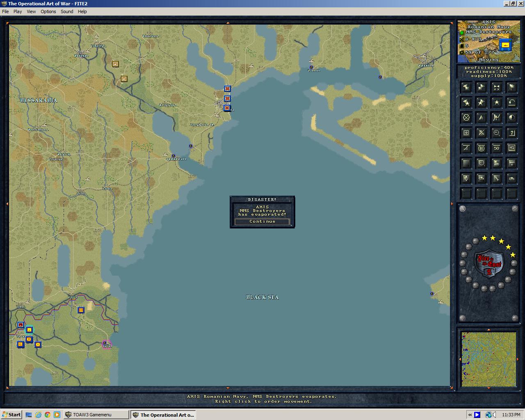Click the weather sun and cloud icon
The height and width of the screenshot is (420, 525).
(496, 163)
